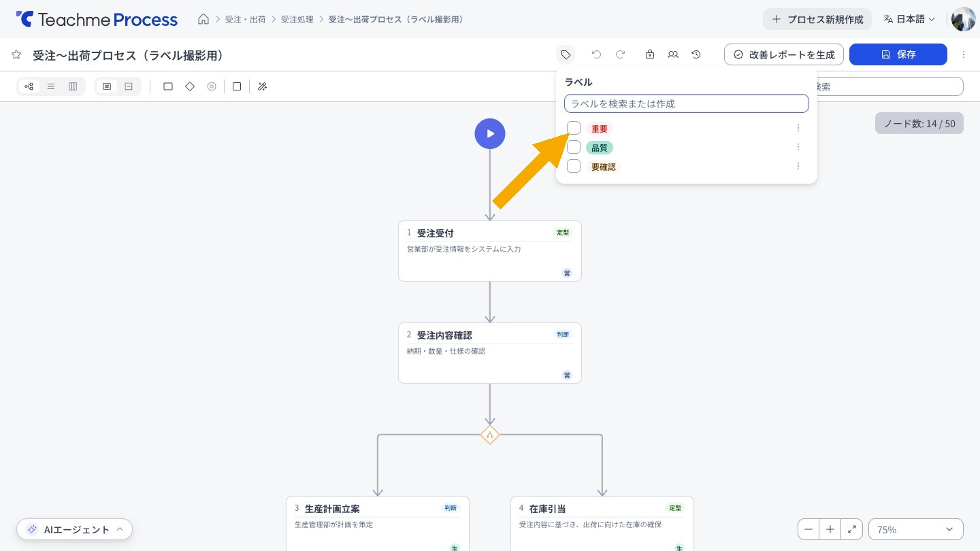Focus the label search or create field
Screen dimensions: 980x551
point(687,103)
